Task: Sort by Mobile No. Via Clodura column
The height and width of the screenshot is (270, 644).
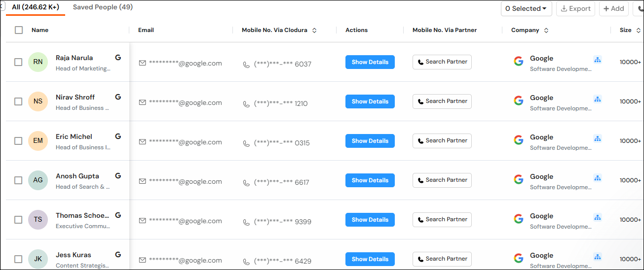Action: click(314, 31)
